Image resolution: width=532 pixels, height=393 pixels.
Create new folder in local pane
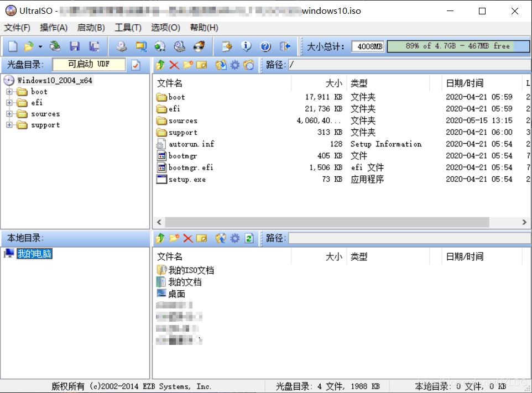click(174, 238)
